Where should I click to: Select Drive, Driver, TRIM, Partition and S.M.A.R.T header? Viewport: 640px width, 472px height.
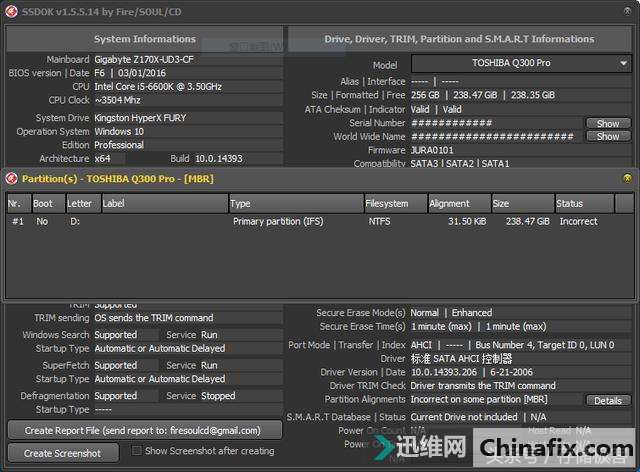pyautogui.click(x=460, y=39)
